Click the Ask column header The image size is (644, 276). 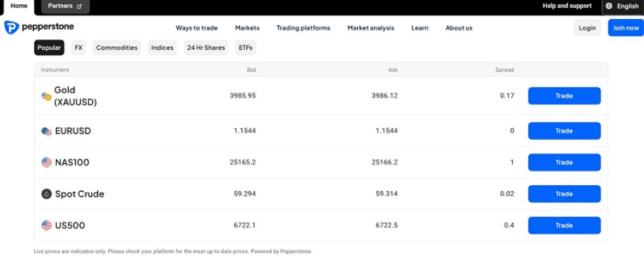393,70
